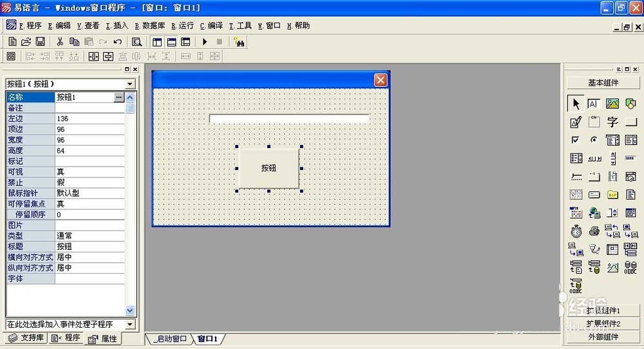Select the progress bar component icon
644x349 pixels.
[630, 158]
